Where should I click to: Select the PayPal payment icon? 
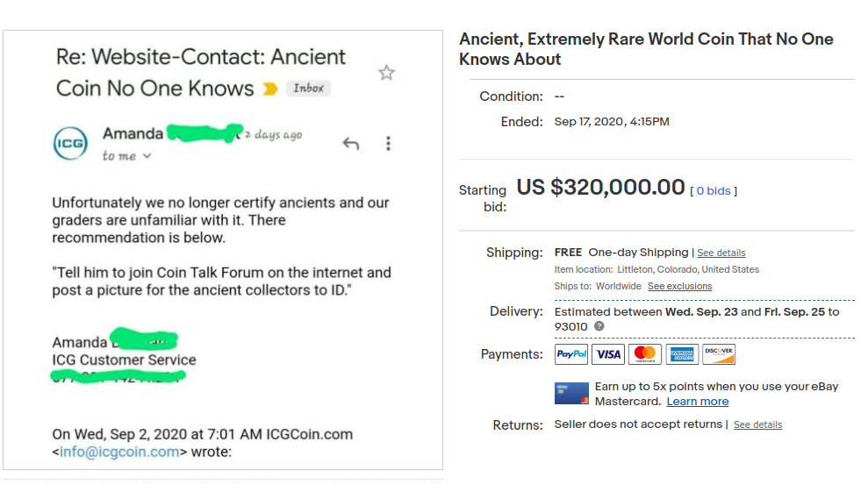click(571, 354)
